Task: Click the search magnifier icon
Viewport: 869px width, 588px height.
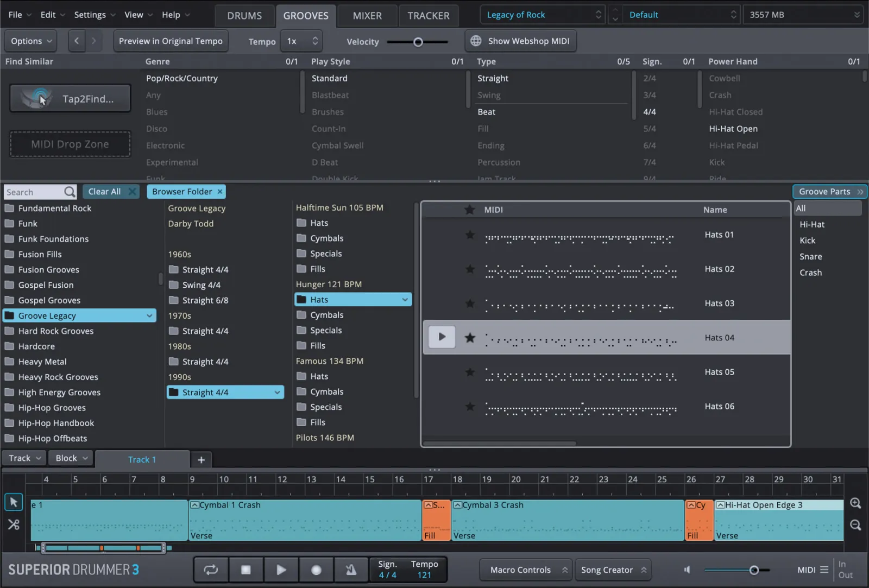Action: (x=70, y=192)
